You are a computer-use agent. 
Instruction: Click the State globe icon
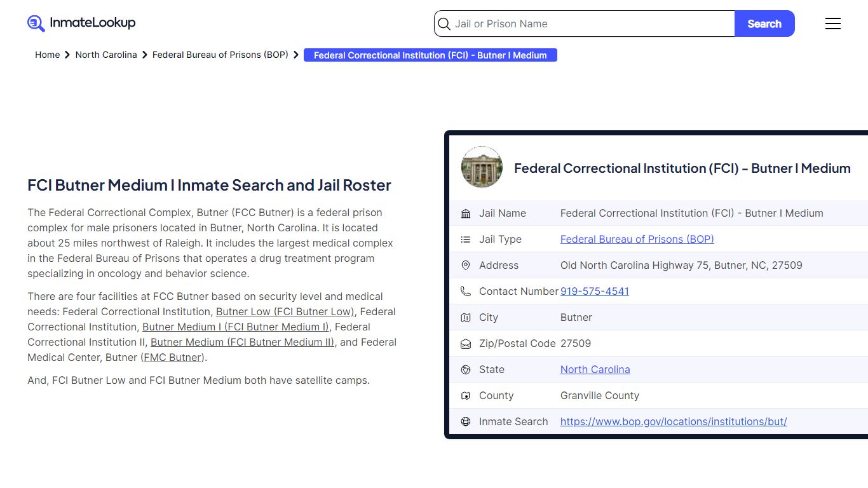pyautogui.click(x=466, y=370)
